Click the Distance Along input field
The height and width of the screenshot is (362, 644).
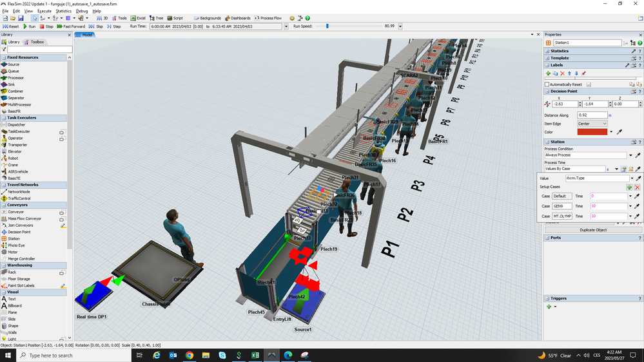coord(592,115)
